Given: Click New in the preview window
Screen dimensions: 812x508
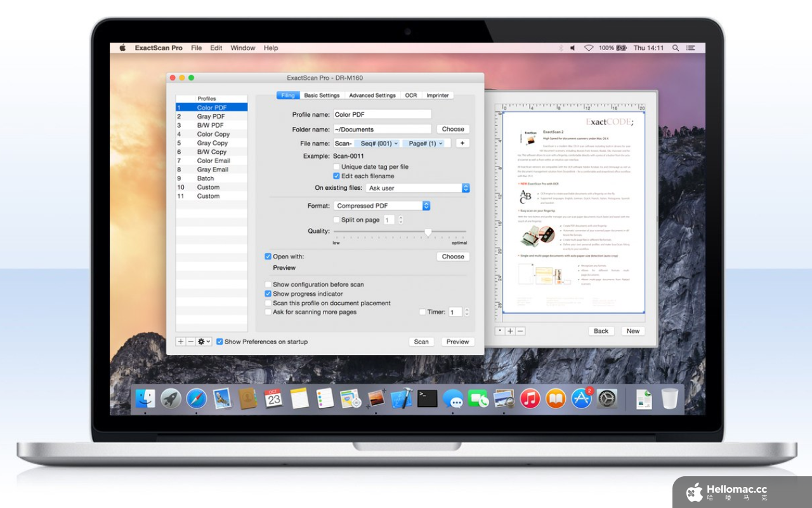Looking at the screenshot, I should pyautogui.click(x=633, y=331).
